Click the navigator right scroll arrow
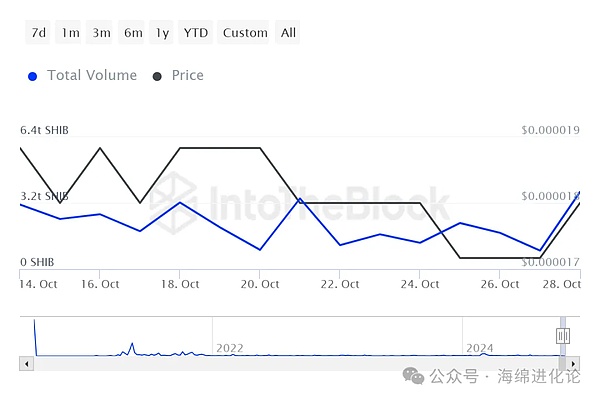600x400 pixels. click(573, 364)
